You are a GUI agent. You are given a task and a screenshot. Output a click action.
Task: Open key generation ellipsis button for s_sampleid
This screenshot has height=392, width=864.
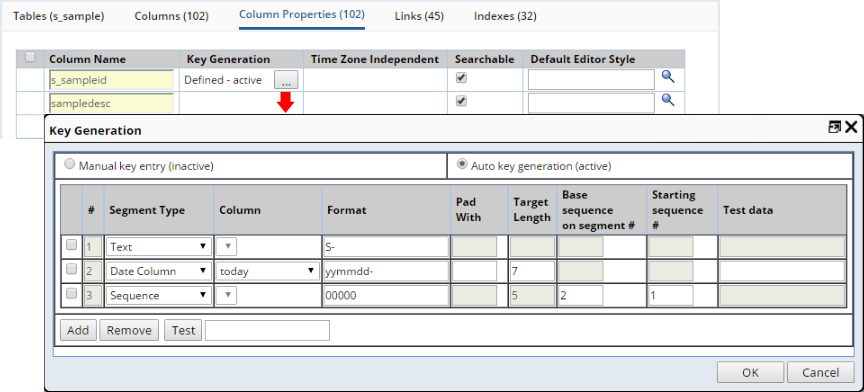(x=286, y=80)
